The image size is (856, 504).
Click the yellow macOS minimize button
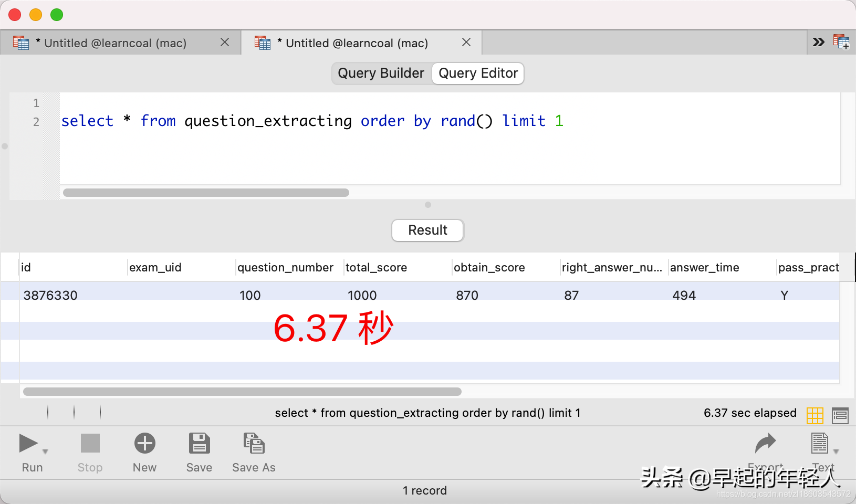pyautogui.click(x=36, y=15)
